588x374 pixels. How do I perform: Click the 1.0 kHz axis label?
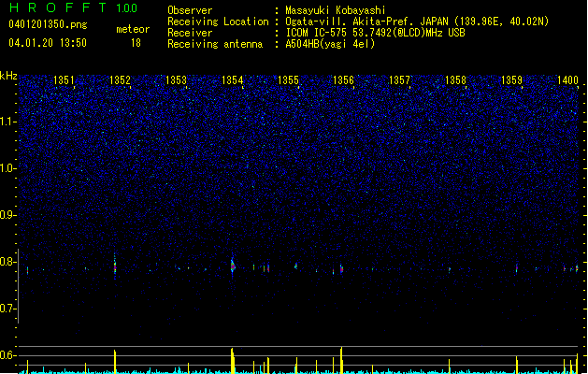point(7,168)
